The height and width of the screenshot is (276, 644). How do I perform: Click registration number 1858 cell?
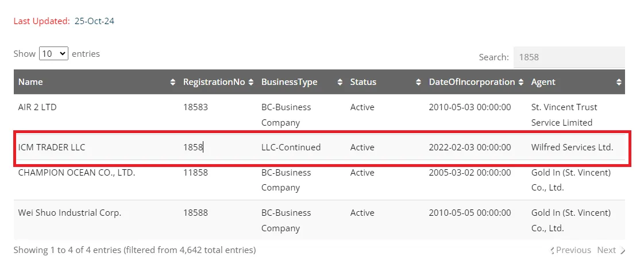point(193,147)
